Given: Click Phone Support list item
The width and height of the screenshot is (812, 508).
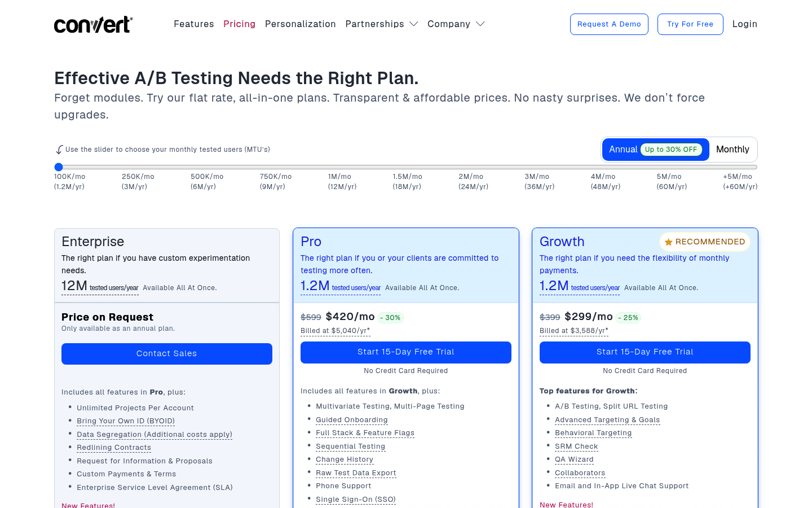Looking at the screenshot, I should click(343, 486).
